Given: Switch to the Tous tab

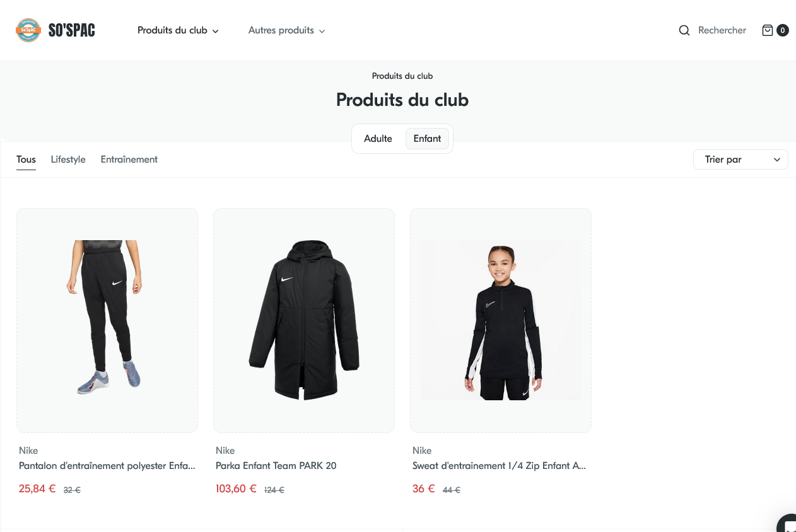Looking at the screenshot, I should 26,159.
